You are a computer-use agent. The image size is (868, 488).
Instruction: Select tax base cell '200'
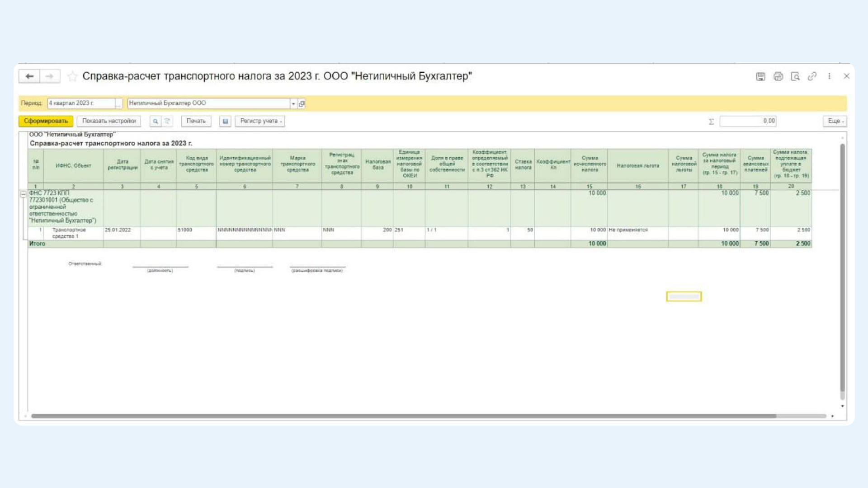[x=377, y=233]
